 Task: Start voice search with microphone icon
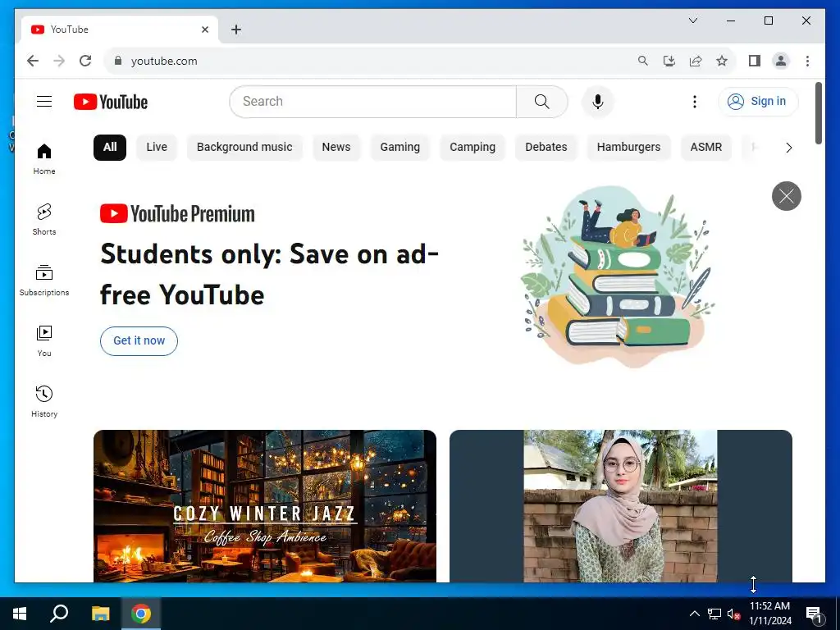click(x=598, y=101)
